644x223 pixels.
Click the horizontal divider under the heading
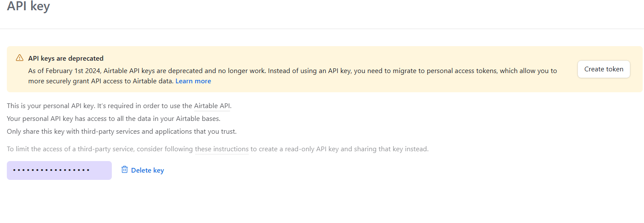click(x=322, y=29)
